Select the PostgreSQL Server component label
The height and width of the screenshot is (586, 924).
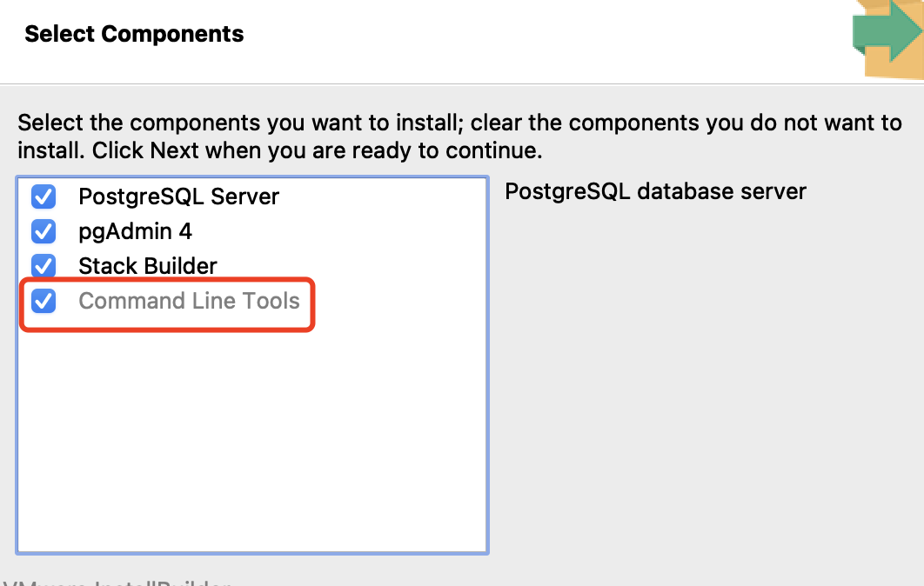[178, 196]
